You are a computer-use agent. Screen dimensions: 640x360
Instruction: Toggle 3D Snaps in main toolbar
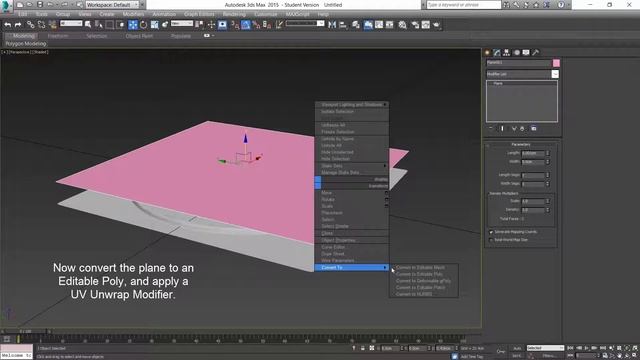235,25
